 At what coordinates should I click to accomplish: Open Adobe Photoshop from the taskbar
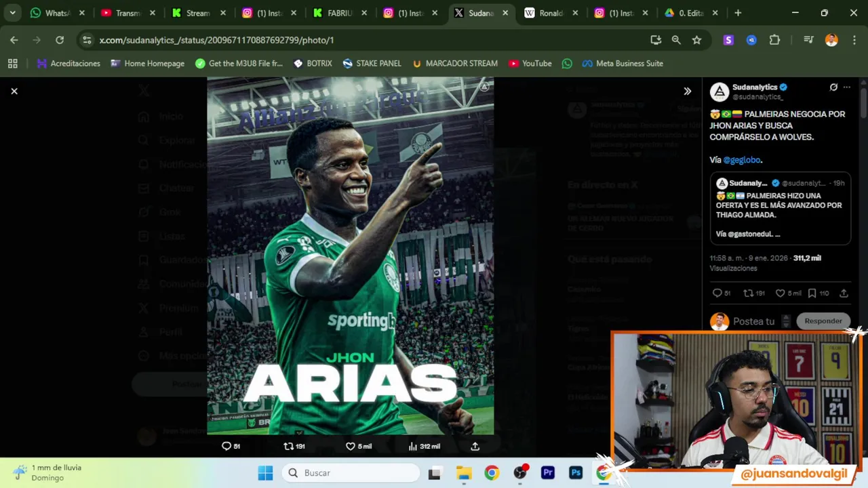pyautogui.click(x=576, y=473)
